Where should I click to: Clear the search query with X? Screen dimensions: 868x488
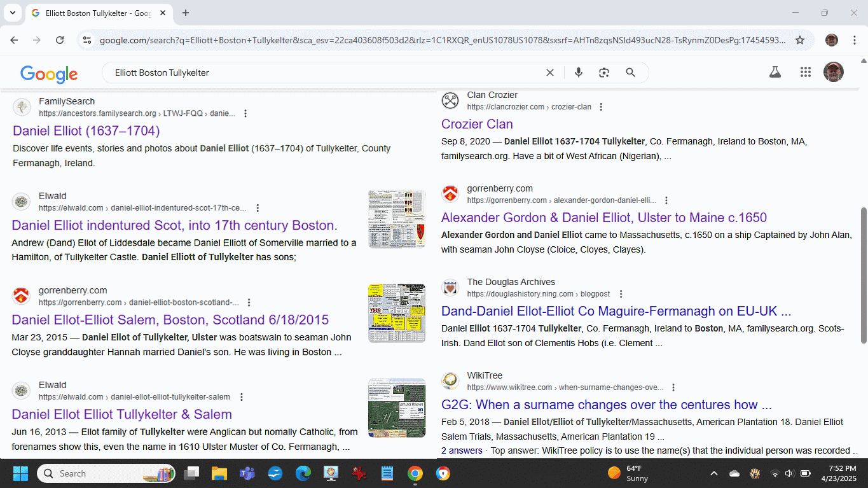(550, 73)
